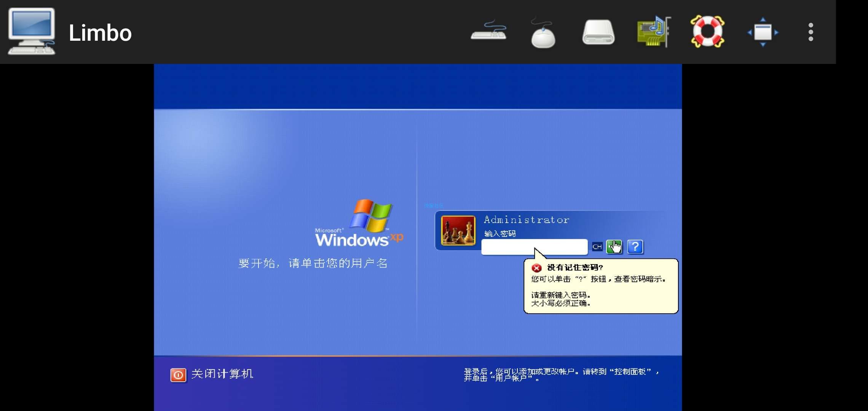Show password hint via blue question button

point(635,247)
